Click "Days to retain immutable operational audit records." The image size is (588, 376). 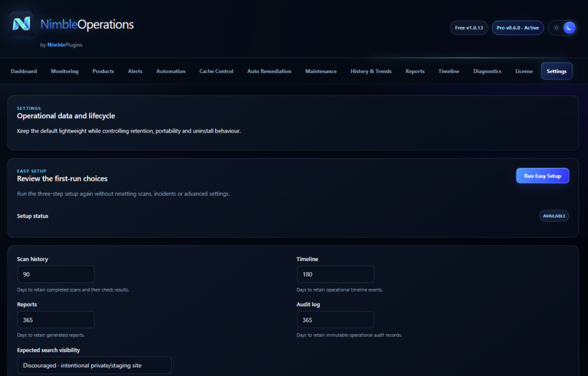[x=349, y=335]
